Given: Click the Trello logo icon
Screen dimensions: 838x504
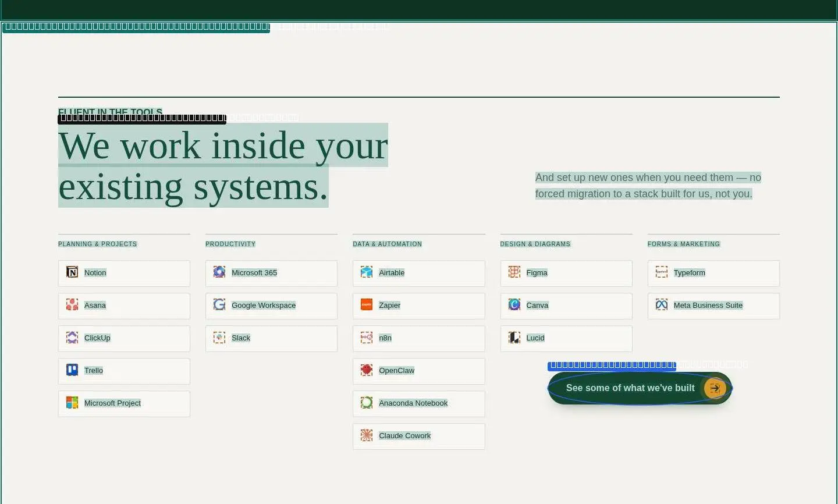Looking at the screenshot, I should coord(72,370).
